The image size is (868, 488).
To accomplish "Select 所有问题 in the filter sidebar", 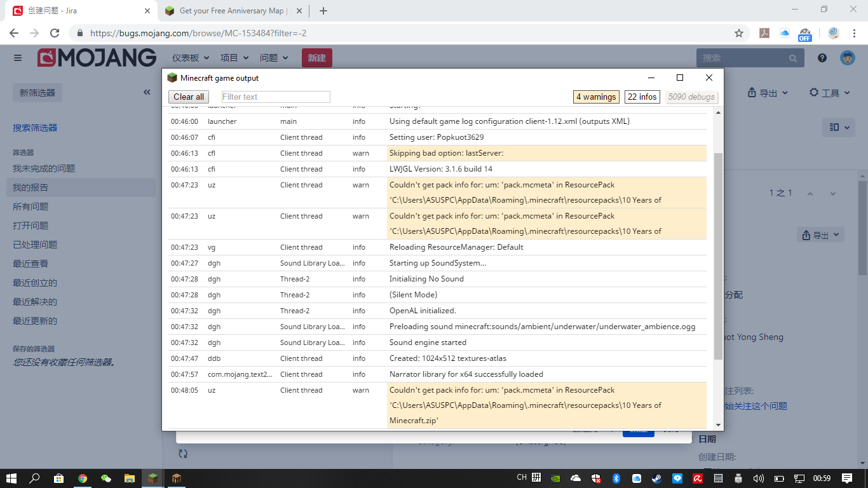I will [31, 207].
